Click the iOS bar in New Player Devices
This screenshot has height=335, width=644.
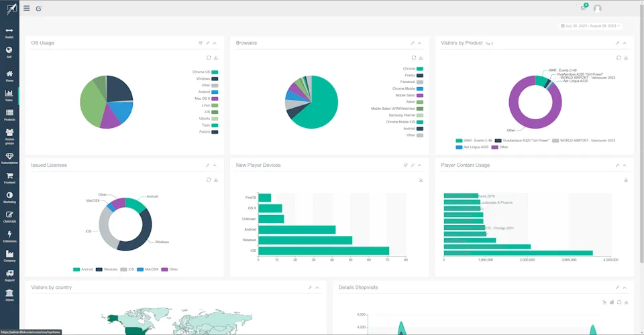point(323,251)
